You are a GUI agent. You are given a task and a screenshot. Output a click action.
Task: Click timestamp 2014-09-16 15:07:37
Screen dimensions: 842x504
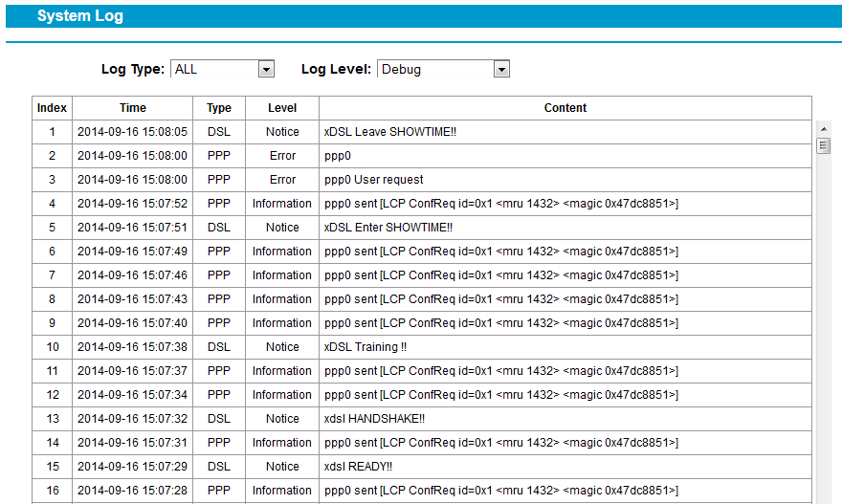point(133,371)
